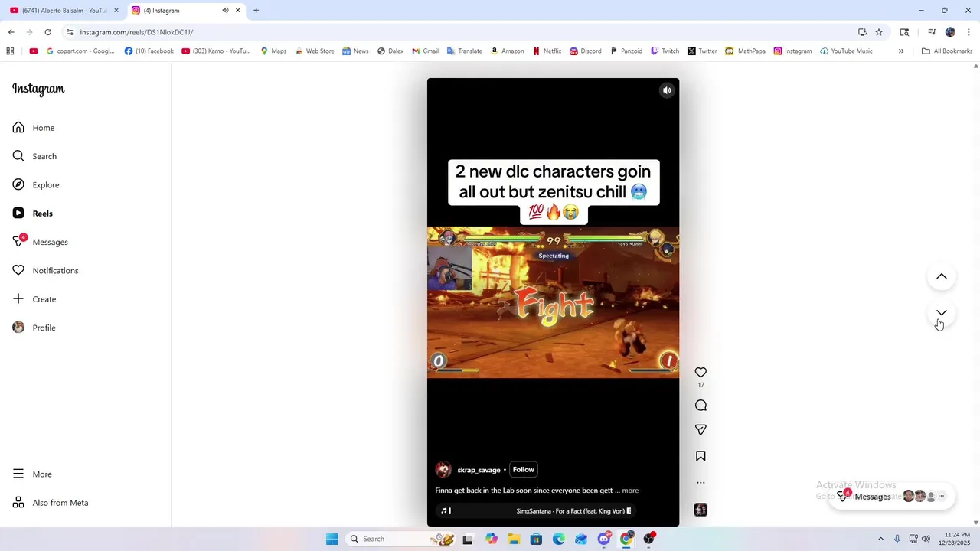Show more bookmarks with the double chevron
980x551 pixels.
(x=901, y=51)
